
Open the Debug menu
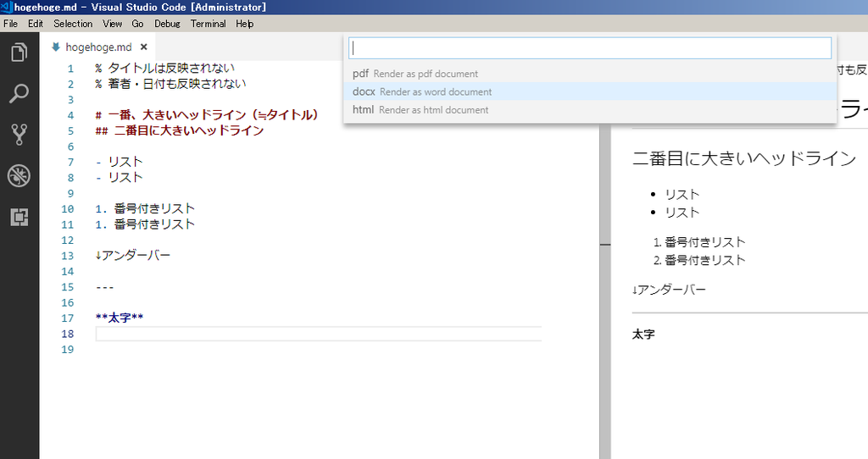[167, 24]
